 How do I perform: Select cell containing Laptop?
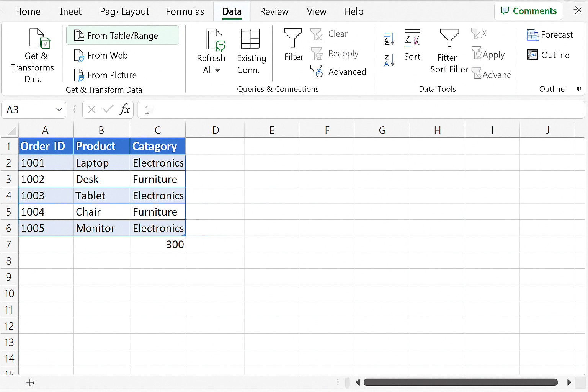click(x=101, y=163)
